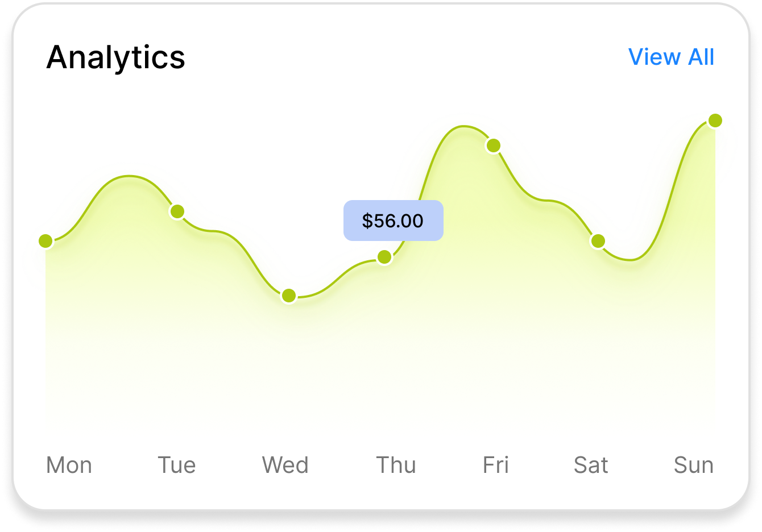Click the Sun axis label

click(x=694, y=465)
